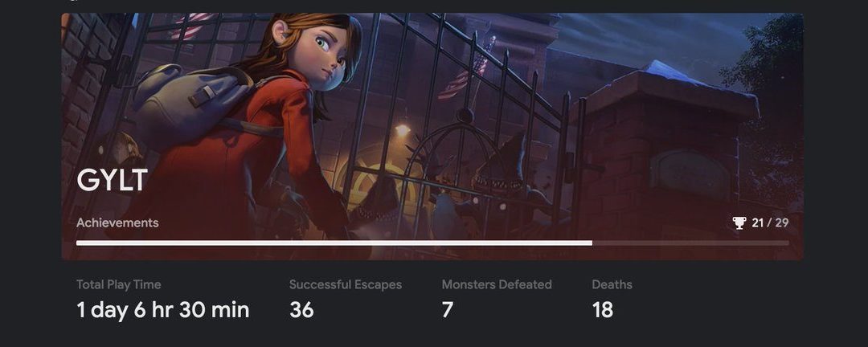Select the Total Play Time label
This screenshot has height=347, width=868.
pos(118,284)
